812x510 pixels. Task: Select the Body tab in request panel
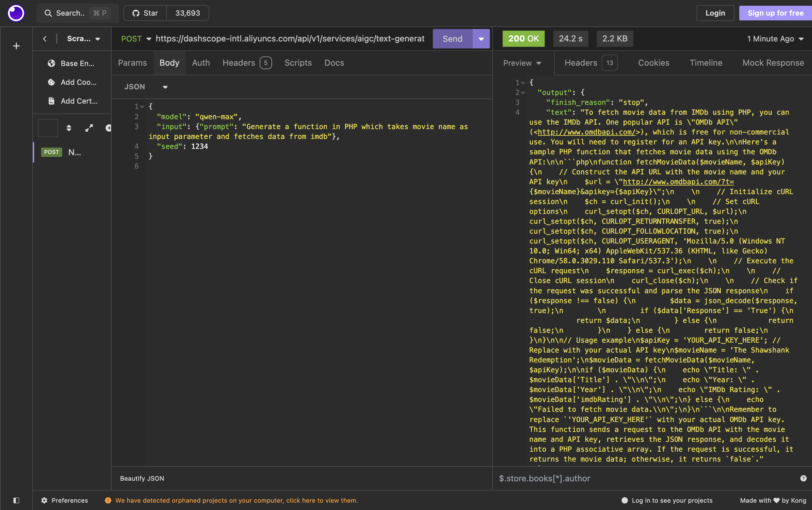click(169, 63)
